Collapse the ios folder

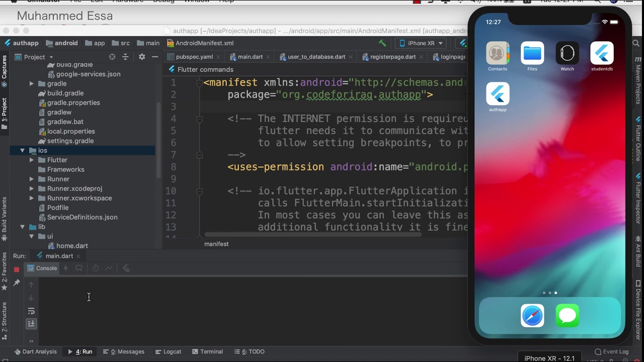(22, 150)
